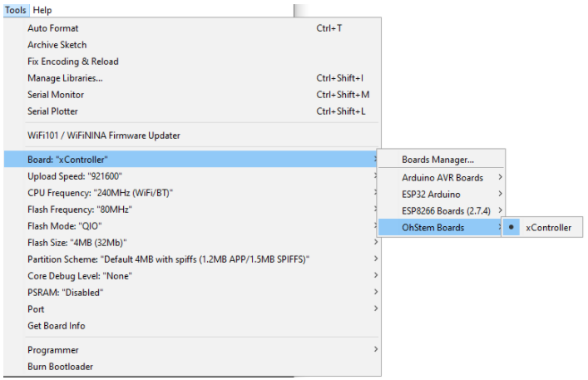Viewport: 588px width, 380px height.
Task: Expand the Partition Scheme submenu
Action: 168,259
